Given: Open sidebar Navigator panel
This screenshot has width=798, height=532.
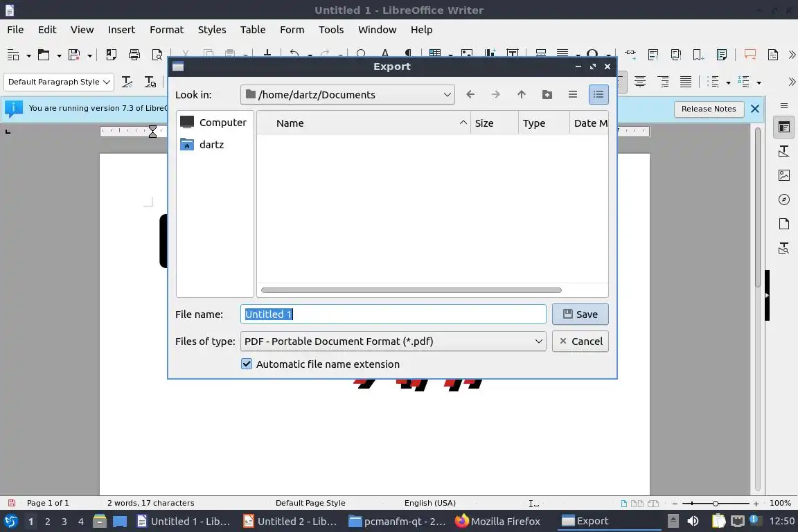Looking at the screenshot, I should pyautogui.click(x=783, y=199).
